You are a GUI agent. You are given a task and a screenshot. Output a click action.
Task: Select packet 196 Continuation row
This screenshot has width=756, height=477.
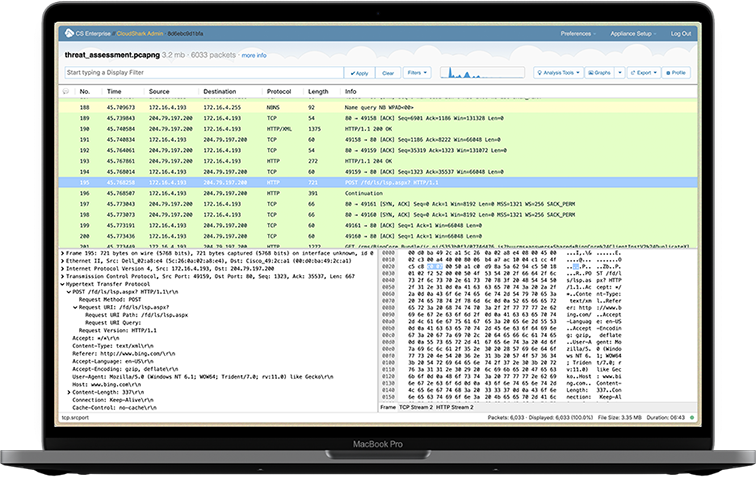click(378, 193)
